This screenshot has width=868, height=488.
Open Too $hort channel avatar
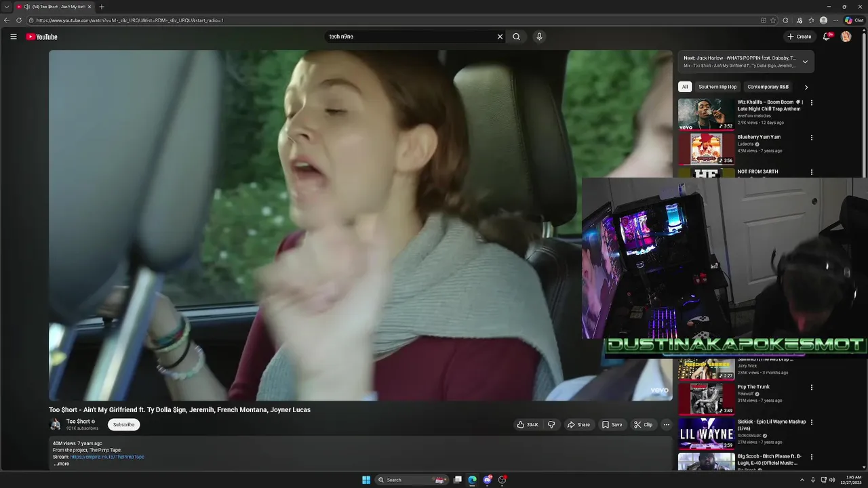tap(56, 424)
